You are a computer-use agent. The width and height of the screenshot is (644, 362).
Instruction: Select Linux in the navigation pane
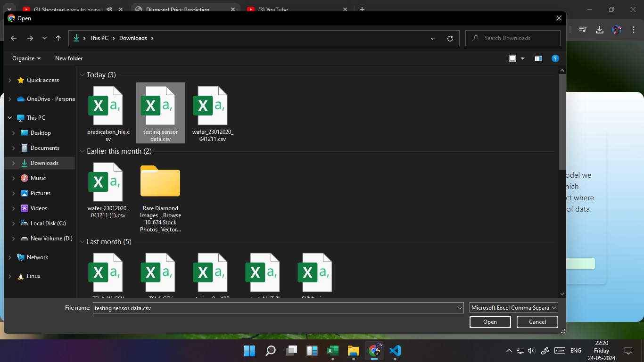click(x=33, y=276)
